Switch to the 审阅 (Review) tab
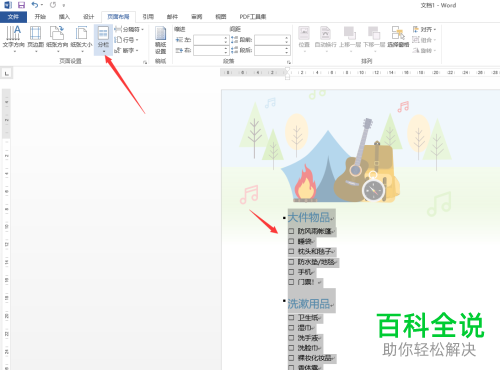This screenshot has height=370, width=500. (197, 17)
